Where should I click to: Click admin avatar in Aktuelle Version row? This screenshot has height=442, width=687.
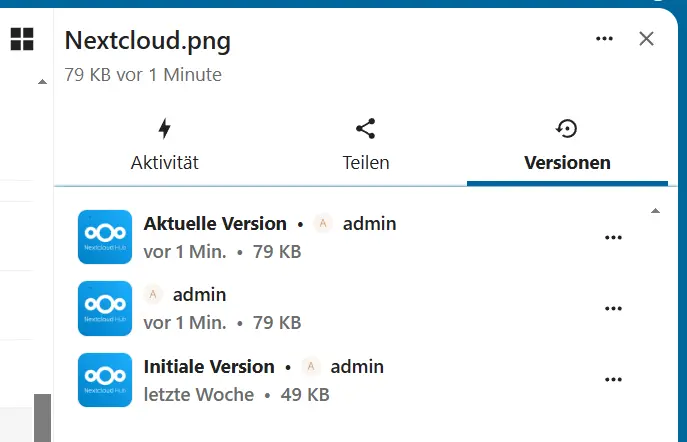[323, 223]
